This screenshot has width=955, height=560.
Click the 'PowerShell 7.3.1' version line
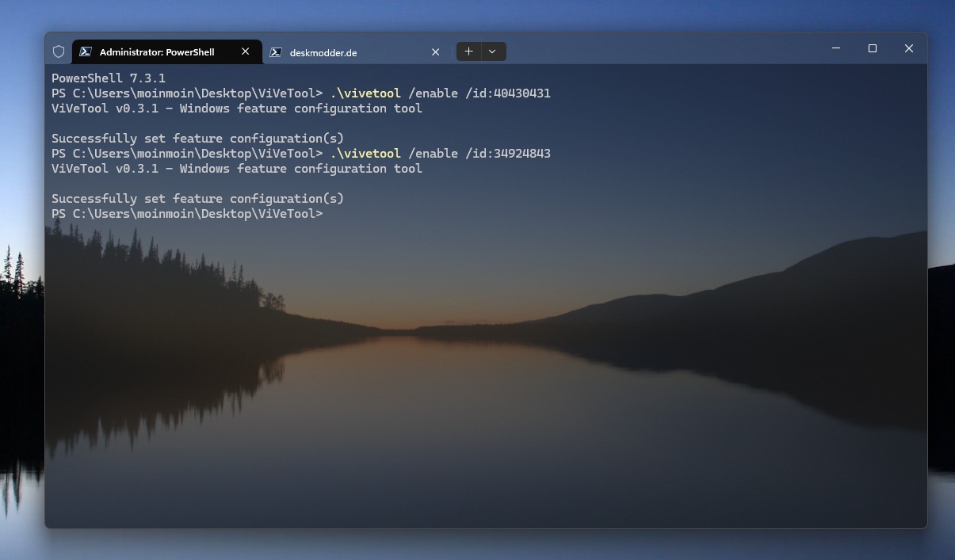[x=109, y=78]
